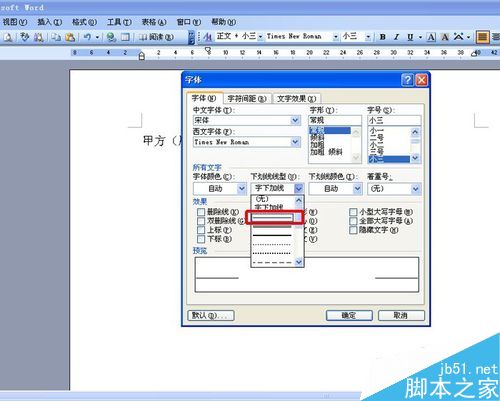500x401 pixels.
Task: Open the 格式 menu
Action: pyautogui.click(x=84, y=22)
